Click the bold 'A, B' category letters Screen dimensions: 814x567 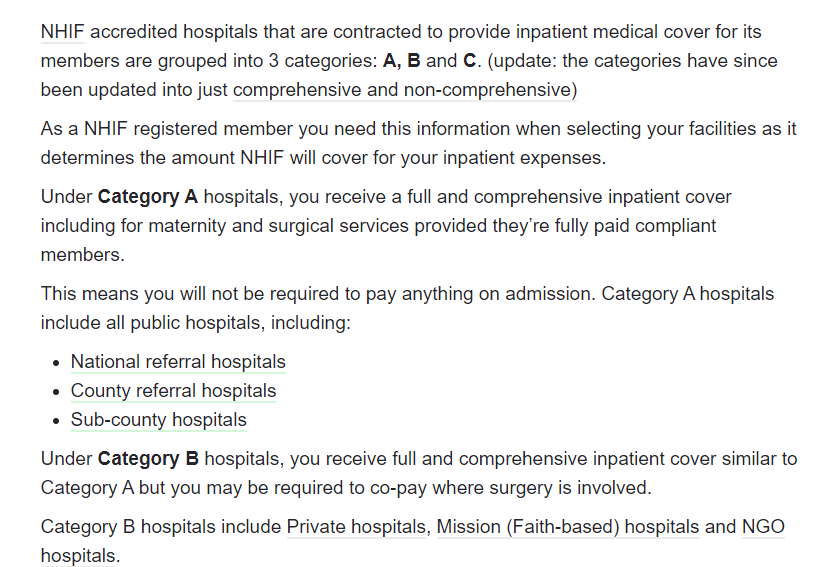pyautogui.click(x=401, y=61)
